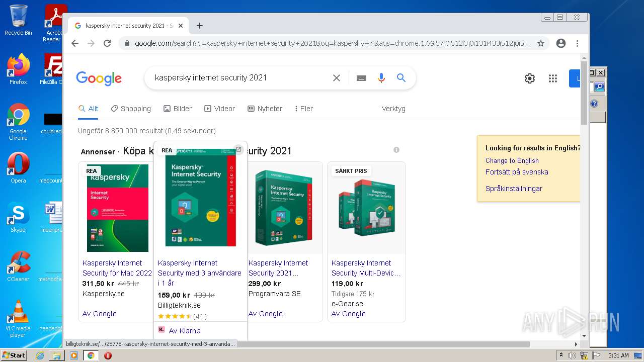
Task: Click the Mac 2022 Kaspersky product image
Action: pyautogui.click(x=118, y=208)
